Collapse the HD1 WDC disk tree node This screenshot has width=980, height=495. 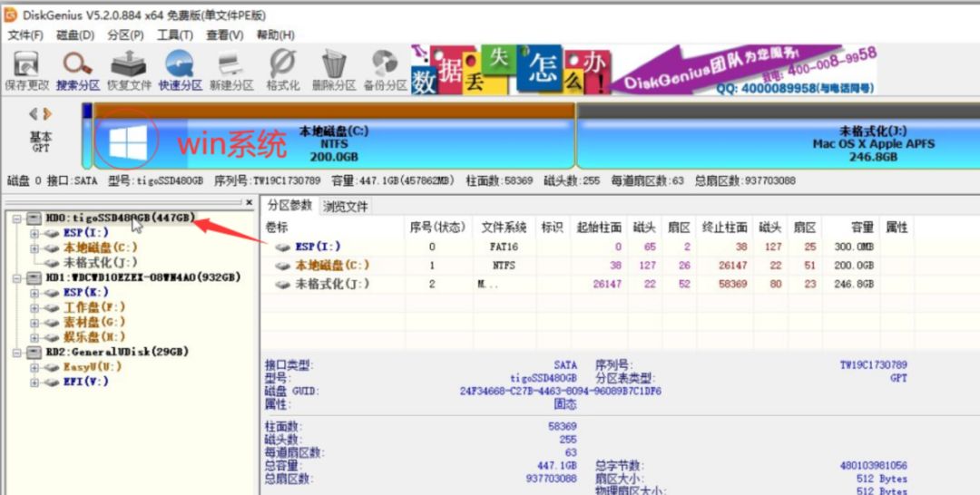pos(17,277)
